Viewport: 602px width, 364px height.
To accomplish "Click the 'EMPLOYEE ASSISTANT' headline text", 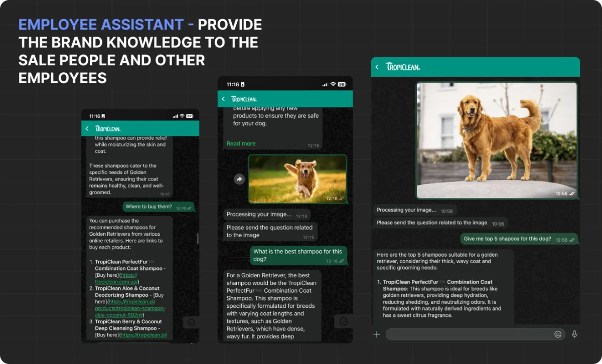I will (x=101, y=24).
